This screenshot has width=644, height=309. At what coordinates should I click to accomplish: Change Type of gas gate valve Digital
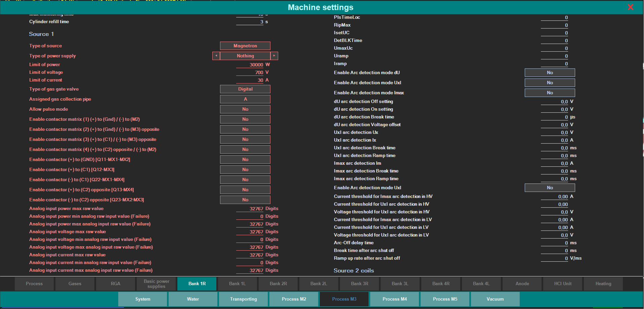click(x=245, y=89)
